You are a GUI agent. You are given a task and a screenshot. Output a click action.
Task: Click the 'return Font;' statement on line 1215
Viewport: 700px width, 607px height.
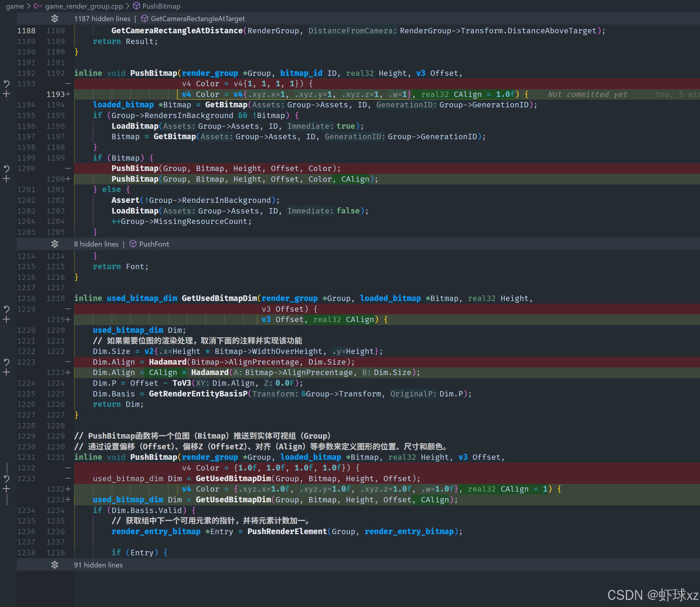120,266
